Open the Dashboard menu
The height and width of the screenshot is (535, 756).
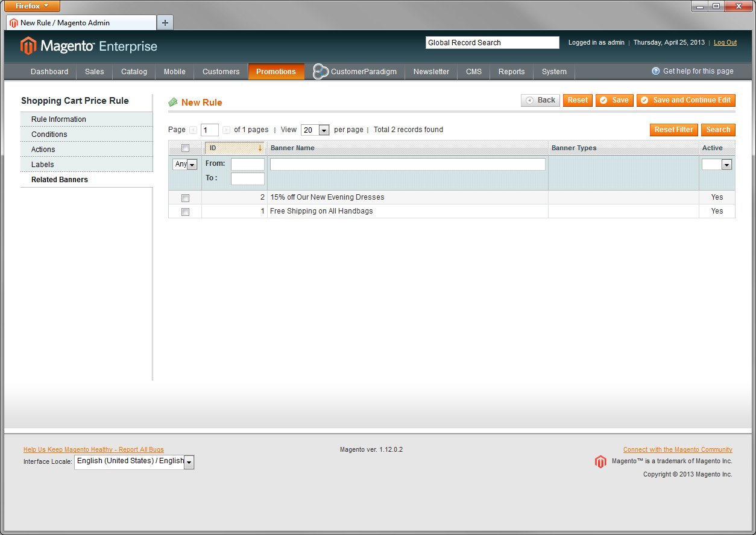coord(49,71)
